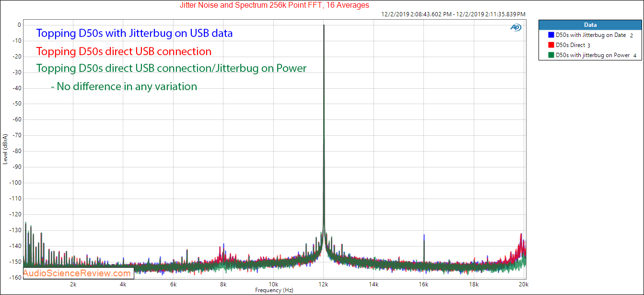
Task: Click the 0 level axis tick label
Action: [19, 24]
